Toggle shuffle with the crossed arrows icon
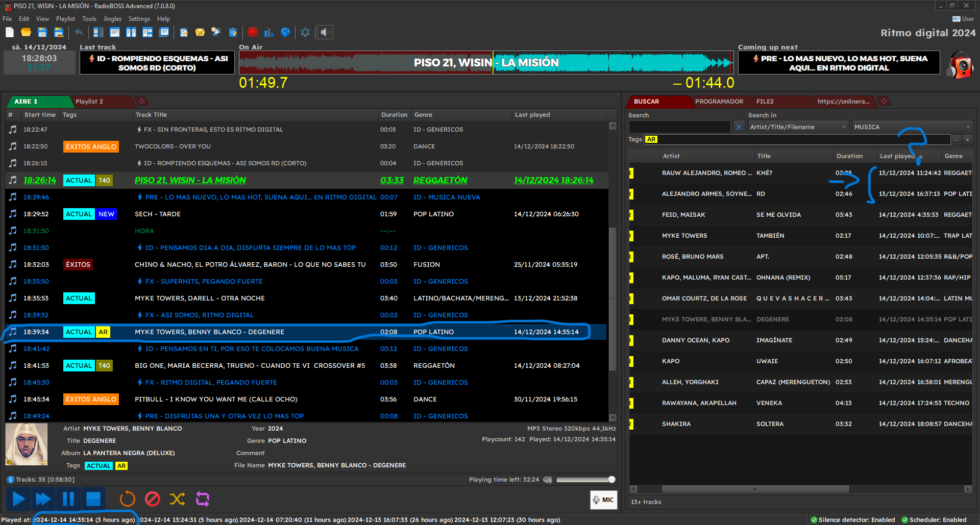Viewport: 980px width, 525px height. click(x=177, y=499)
